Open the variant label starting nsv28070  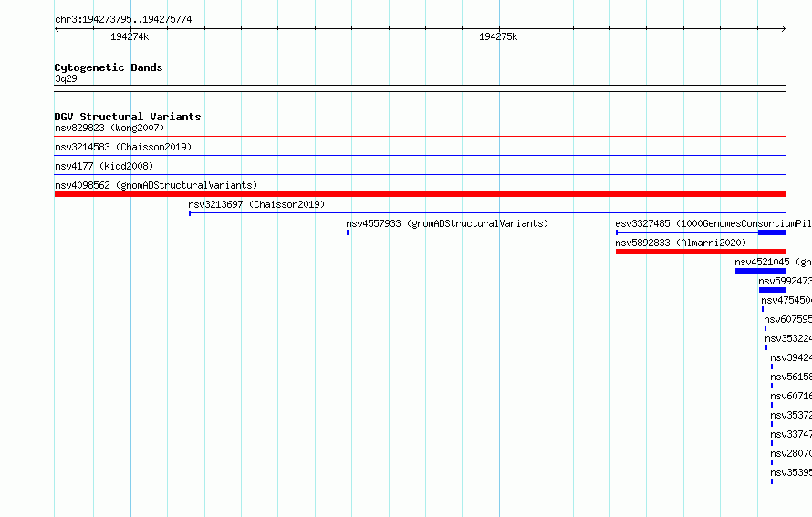(x=791, y=453)
